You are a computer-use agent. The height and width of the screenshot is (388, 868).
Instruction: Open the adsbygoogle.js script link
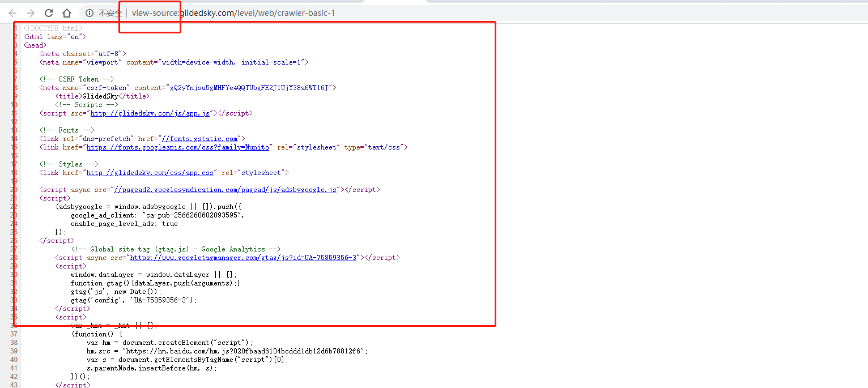225,190
